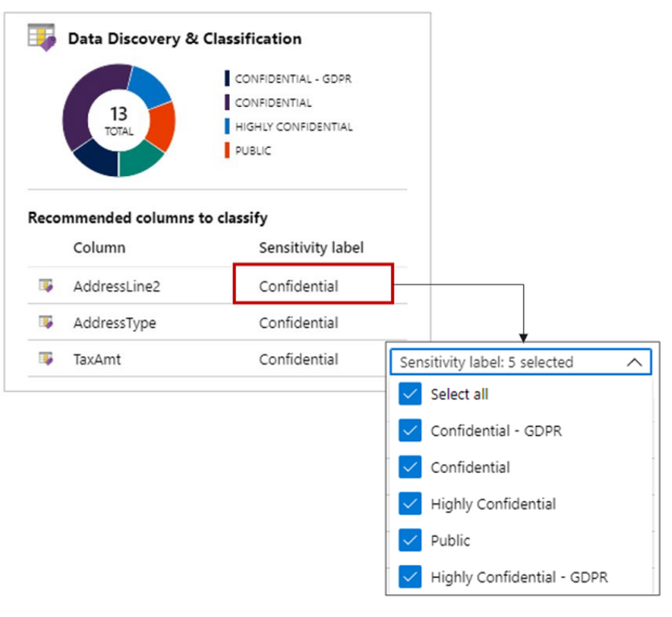Select the orange segment of the donut chart

tap(162, 126)
